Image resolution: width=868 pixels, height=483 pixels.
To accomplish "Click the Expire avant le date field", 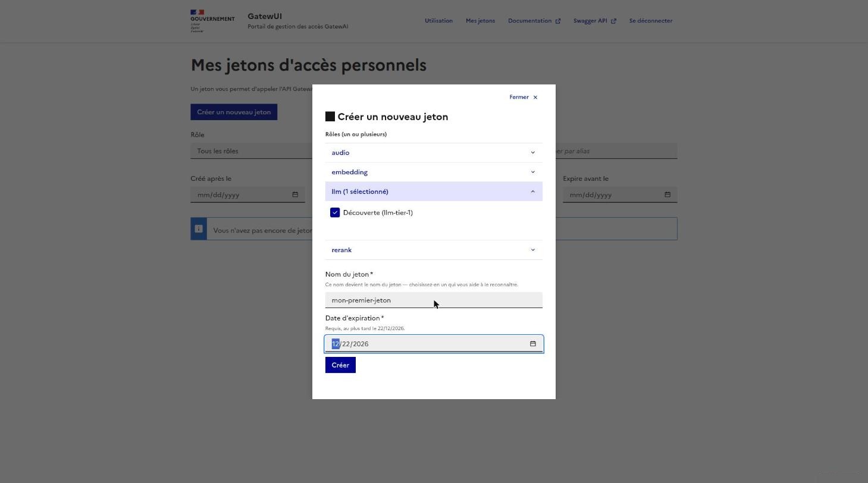I will (x=620, y=195).
